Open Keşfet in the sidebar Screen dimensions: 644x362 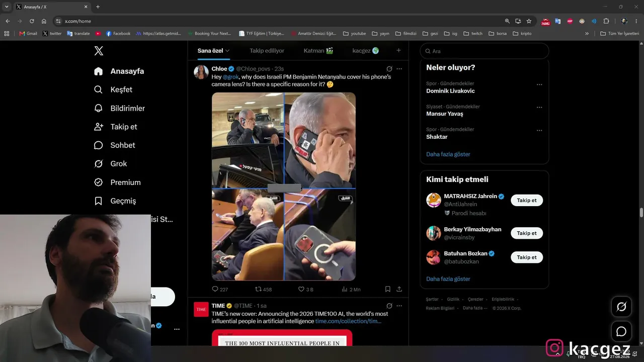click(x=113, y=89)
